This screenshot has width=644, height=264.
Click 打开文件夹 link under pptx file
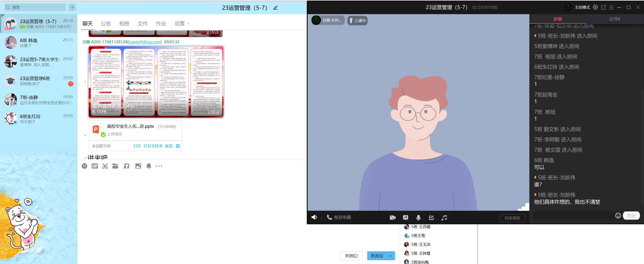(153, 146)
